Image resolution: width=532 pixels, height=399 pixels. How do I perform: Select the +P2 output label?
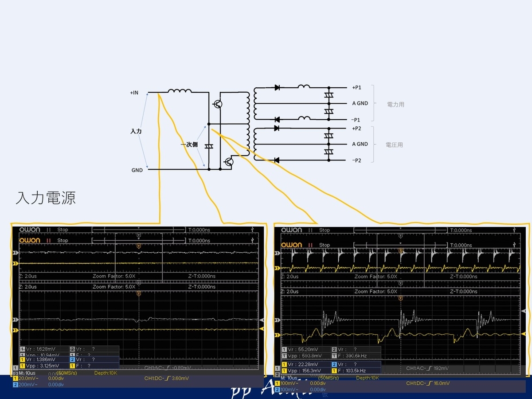tap(356, 129)
